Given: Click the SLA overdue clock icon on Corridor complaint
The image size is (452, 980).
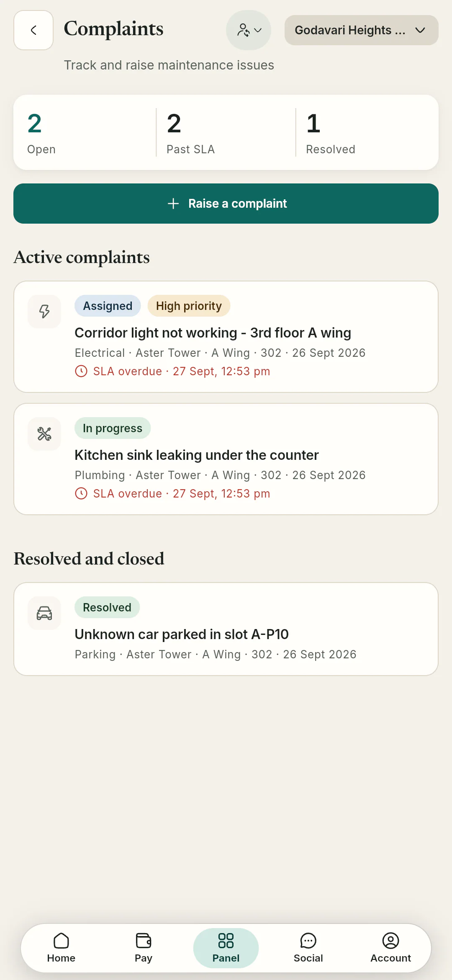Looking at the screenshot, I should tap(81, 371).
